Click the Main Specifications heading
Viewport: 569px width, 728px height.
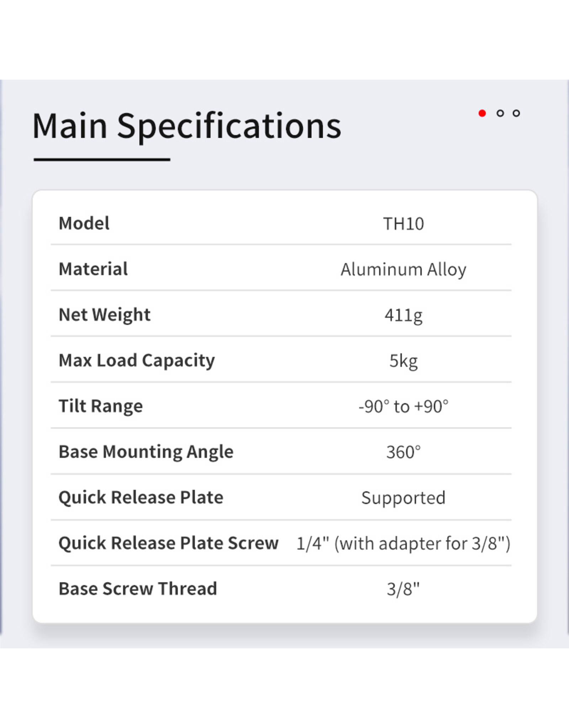[x=187, y=126]
